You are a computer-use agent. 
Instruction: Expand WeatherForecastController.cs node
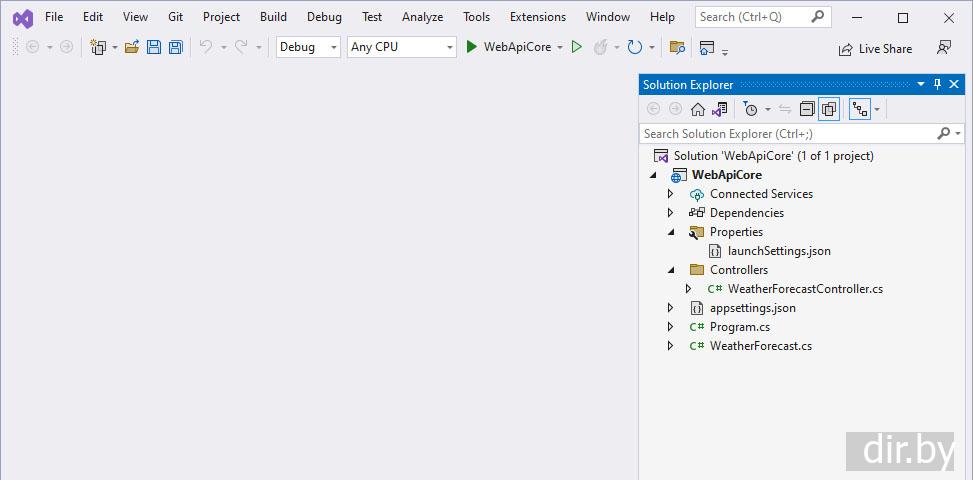(x=688, y=289)
